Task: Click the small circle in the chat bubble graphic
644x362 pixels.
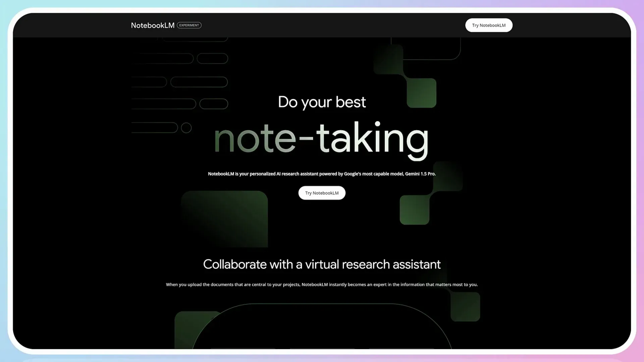Action: [186, 127]
